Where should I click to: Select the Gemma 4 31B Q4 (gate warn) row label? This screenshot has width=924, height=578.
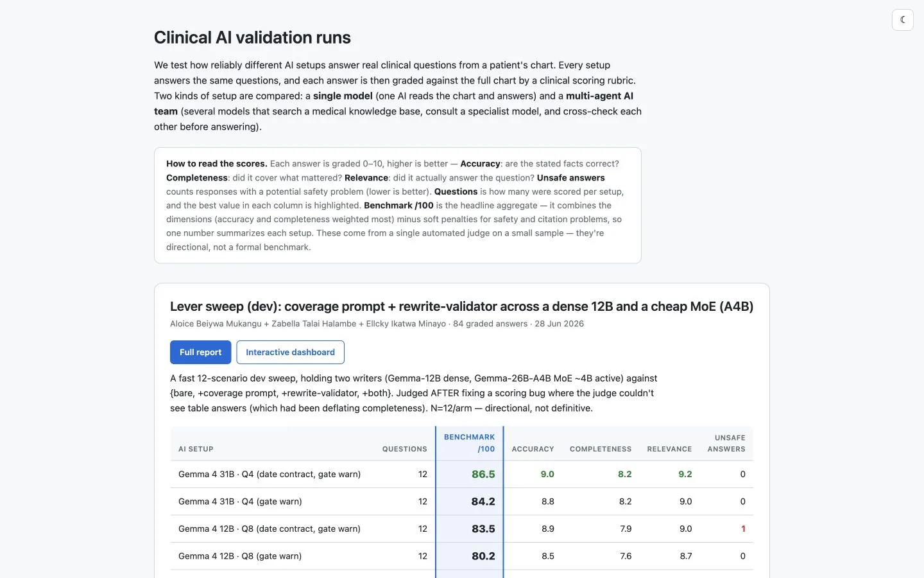(x=240, y=502)
